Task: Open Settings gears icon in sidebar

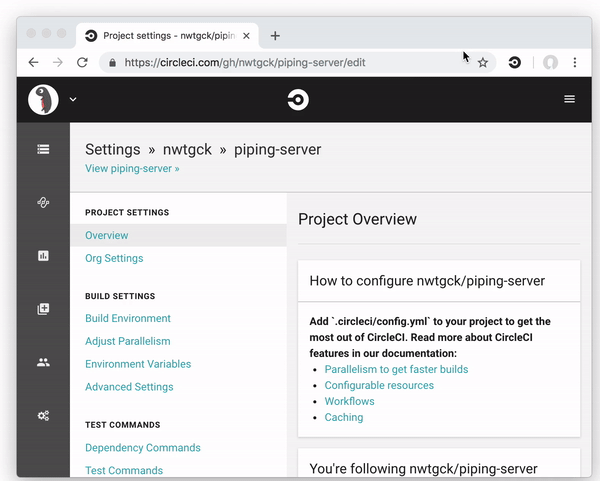Action: pos(43,416)
